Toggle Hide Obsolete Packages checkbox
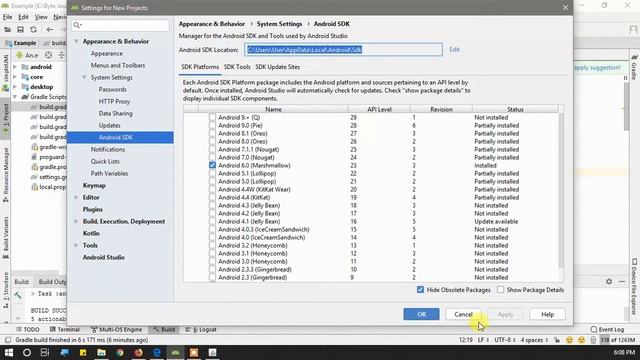The height and width of the screenshot is (360, 640). tap(420, 290)
